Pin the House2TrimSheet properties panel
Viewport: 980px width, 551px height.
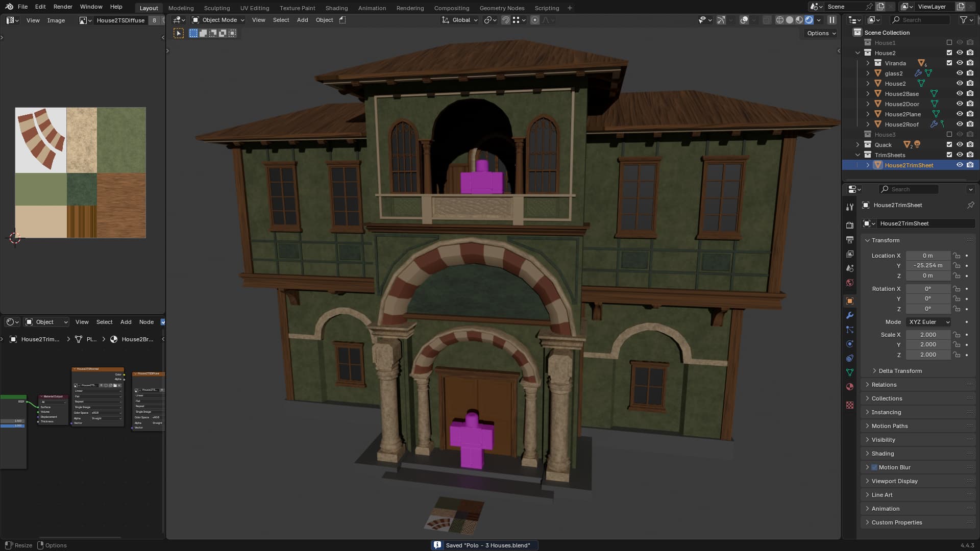pos(970,205)
